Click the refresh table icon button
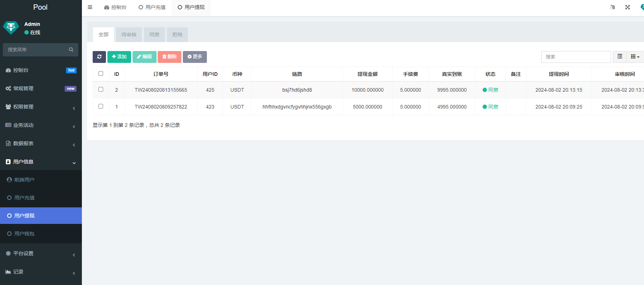This screenshot has height=285, width=644. click(99, 57)
